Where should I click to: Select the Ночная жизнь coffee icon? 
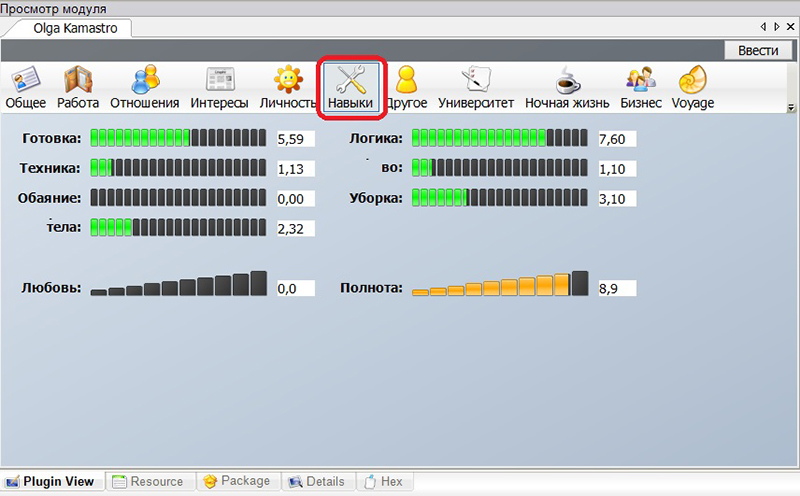coord(569,80)
